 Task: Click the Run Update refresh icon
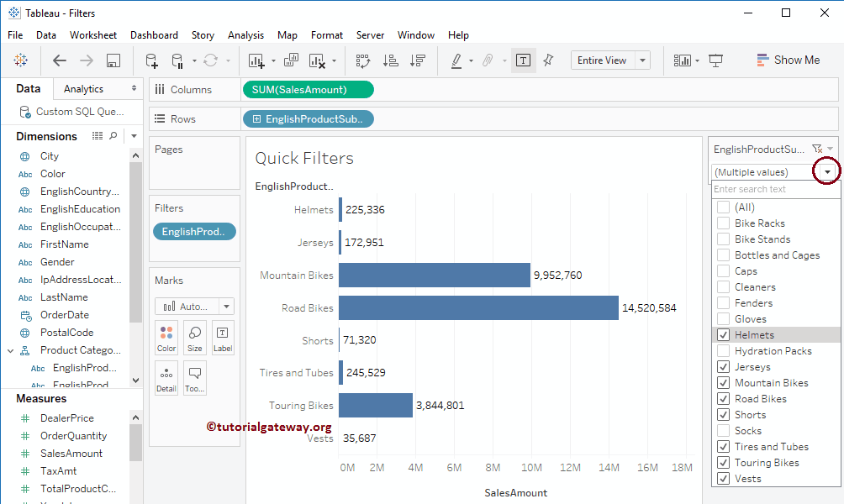coord(210,60)
